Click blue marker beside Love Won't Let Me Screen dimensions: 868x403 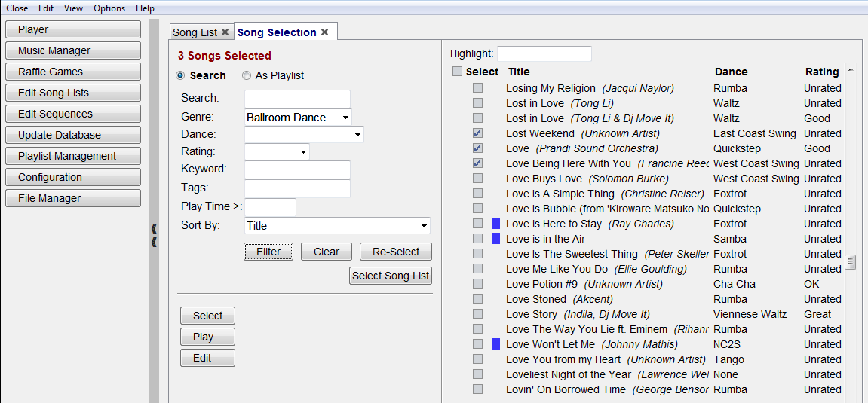pyautogui.click(x=495, y=344)
